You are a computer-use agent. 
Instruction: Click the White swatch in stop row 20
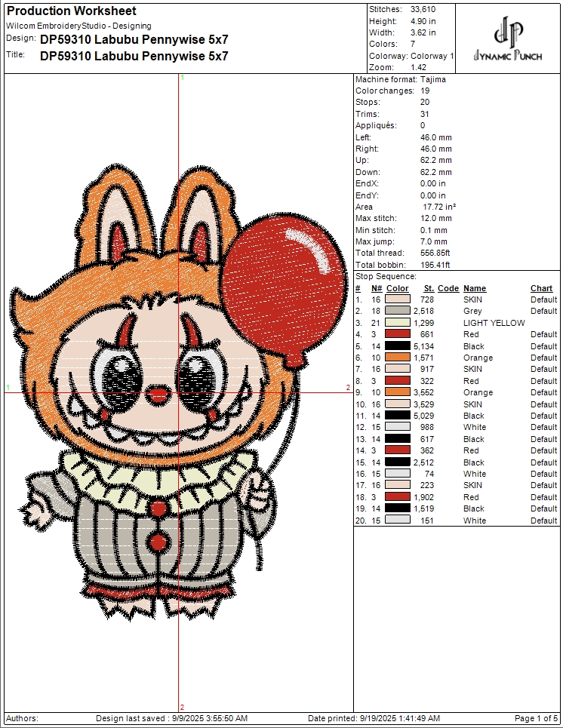[398, 520]
